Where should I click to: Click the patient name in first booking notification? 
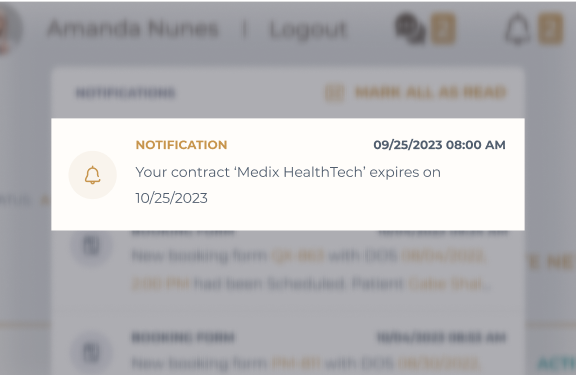(x=450, y=284)
